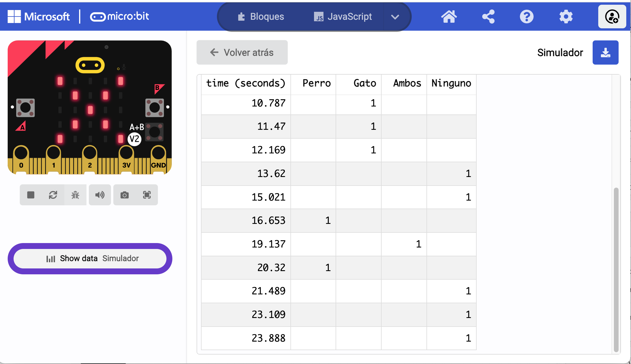Image resolution: width=631 pixels, height=364 pixels.
Task: Take a screenshot of the simulator
Action: pyautogui.click(x=125, y=195)
